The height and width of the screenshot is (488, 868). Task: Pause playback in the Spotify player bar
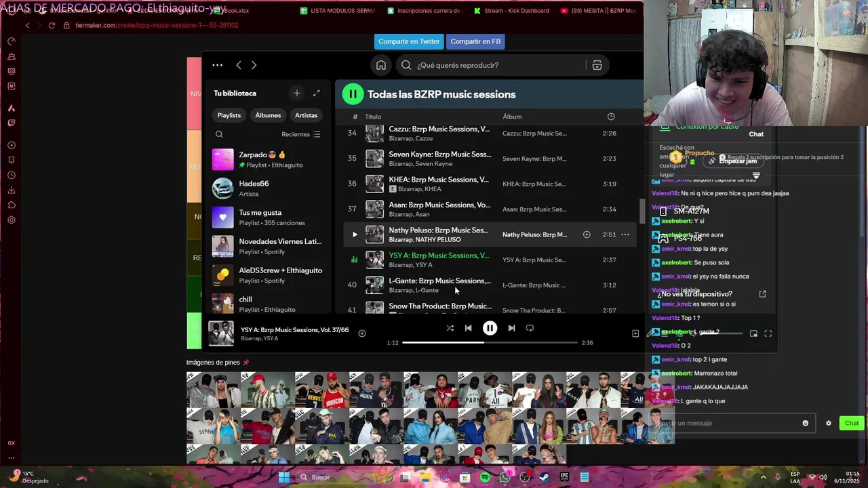(x=490, y=328)
